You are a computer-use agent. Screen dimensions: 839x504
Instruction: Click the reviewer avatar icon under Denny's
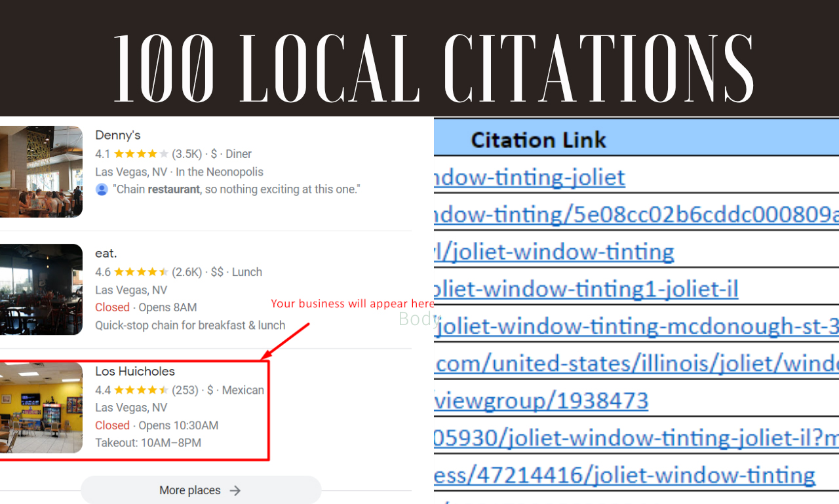pyautogui.click(x=102, y=189)
